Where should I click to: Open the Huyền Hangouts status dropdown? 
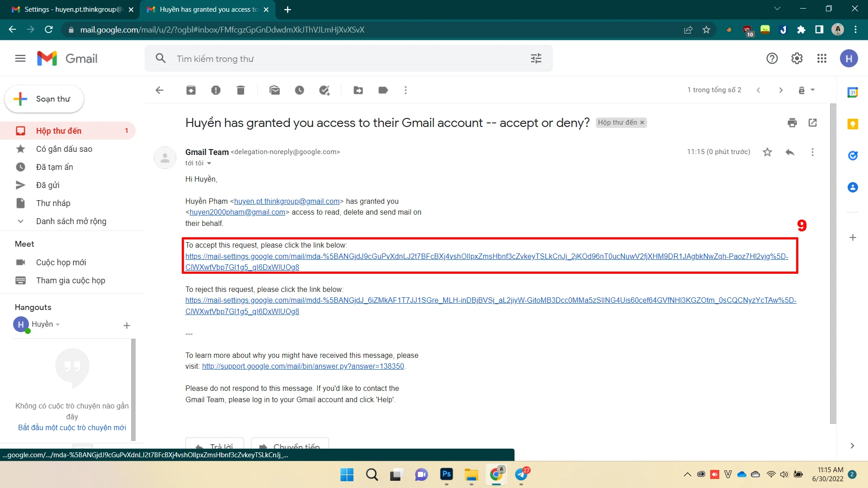pos(58,325)
